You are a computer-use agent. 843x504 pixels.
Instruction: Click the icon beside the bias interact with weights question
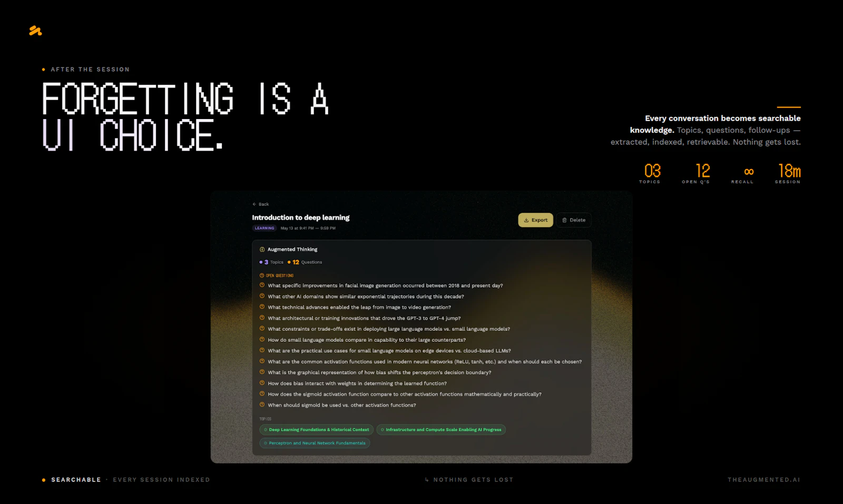[x=262, y=383]
